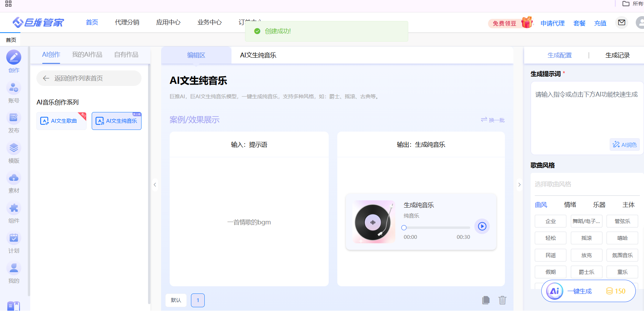Collapse the left panel with arrow handle
This screenshot has width=644, height=311.
pyautogui.click(x=155, y=185)
